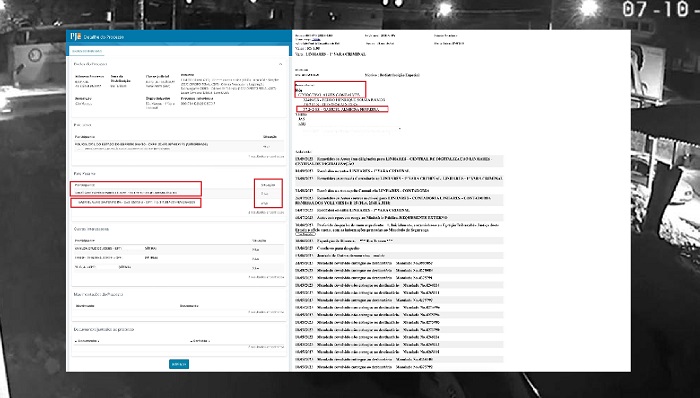Click the Situação header of Polo Passivo
Image resolution: width=700 pixels, height=398 pixels.
pyautogui.click(x=268, y=185)
